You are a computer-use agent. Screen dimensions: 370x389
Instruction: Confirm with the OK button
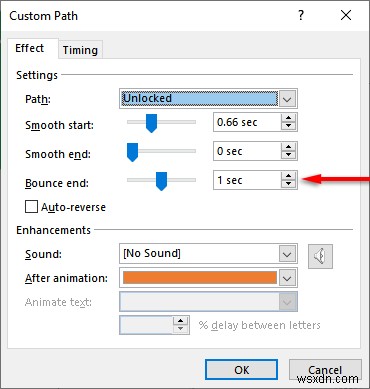pyautogui.click(x=241, y=370)
